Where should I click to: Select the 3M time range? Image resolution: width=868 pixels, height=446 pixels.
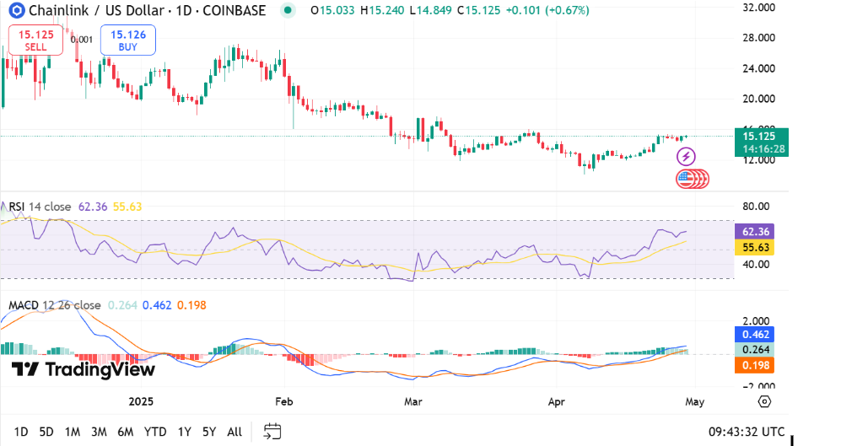99,432
